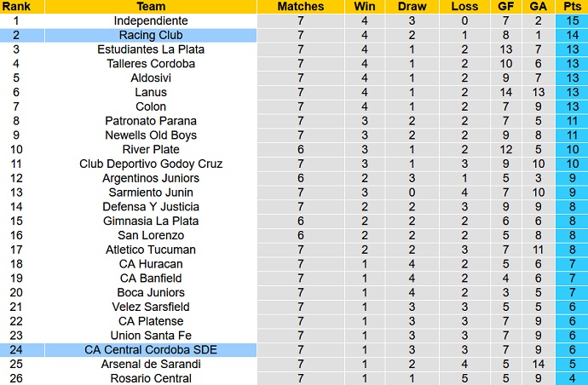
Task: Sort by the Team column header
Action: coord(150,6)
